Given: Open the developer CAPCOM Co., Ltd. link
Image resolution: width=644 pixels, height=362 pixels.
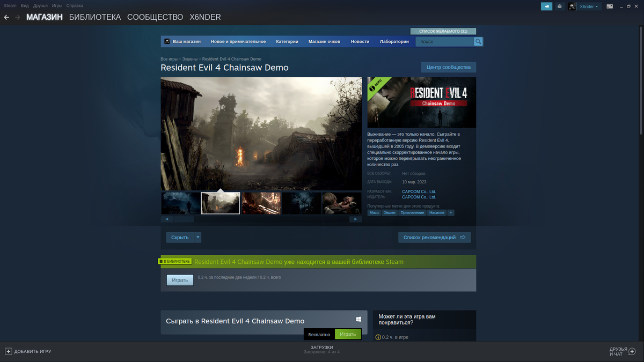Looking at the screenshot, I should pos(419,191).
